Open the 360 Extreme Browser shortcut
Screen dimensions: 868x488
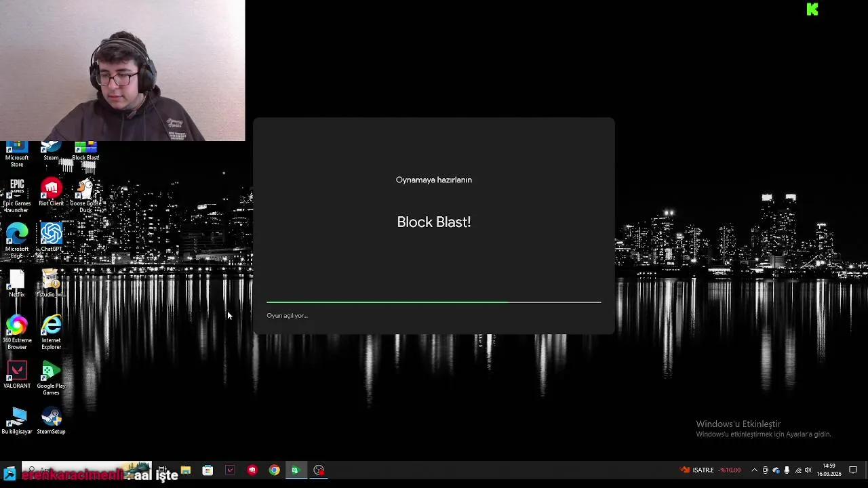pyautogui.click(x=17, y=333)
